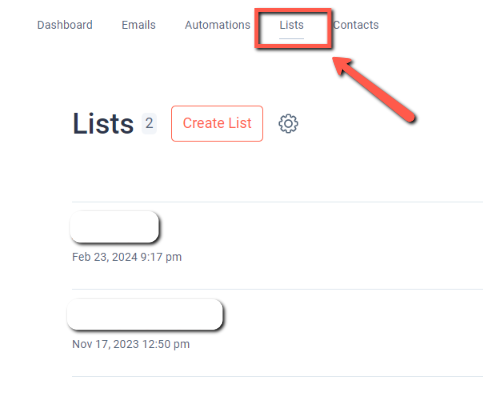Open the Emails tab
The image size is (483, 416).
[x=138, y=25]
